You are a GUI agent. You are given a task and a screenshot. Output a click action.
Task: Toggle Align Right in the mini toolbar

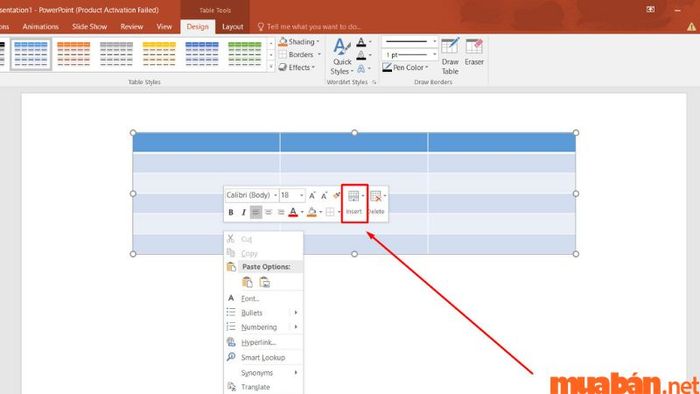pyautogui.click(x=281, y=212)
